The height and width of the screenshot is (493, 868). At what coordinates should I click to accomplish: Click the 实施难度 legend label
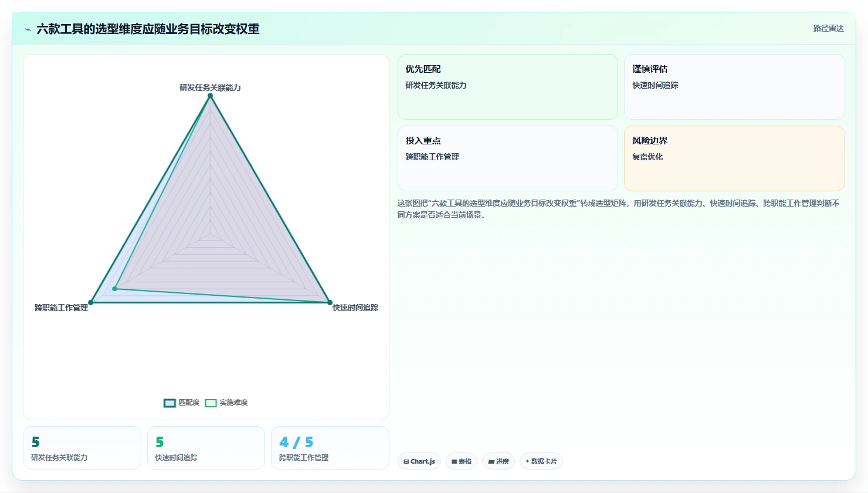[233, 403]
